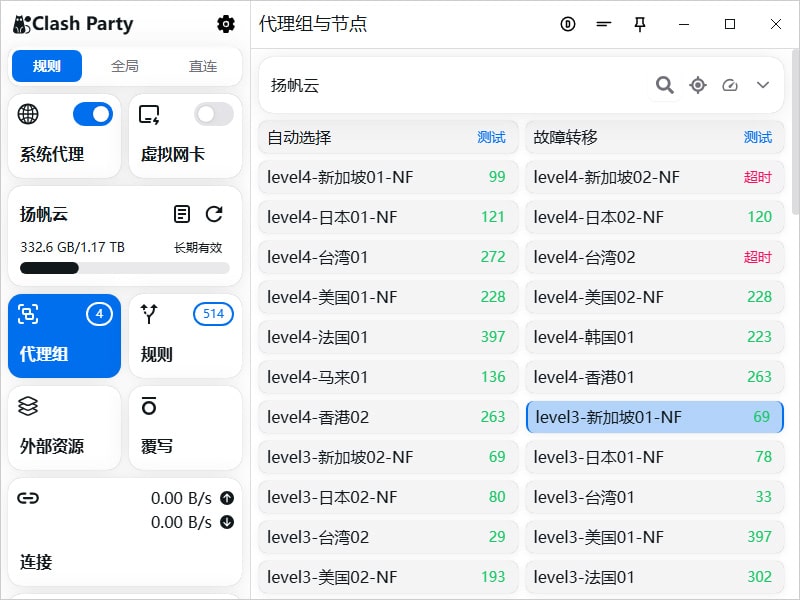Open the 外部资源 sidebar card
Image resolution: width=800 pixels, height=600 pixels.
[65, 427]
